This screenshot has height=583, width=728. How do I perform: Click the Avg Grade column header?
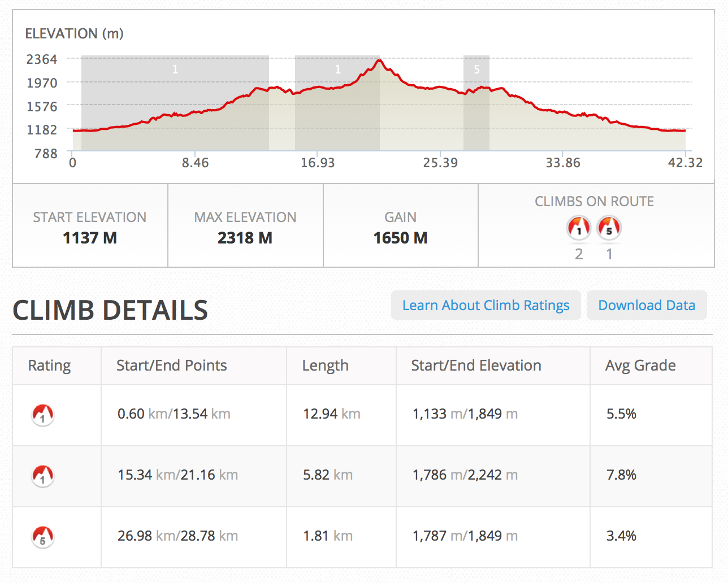640,366
